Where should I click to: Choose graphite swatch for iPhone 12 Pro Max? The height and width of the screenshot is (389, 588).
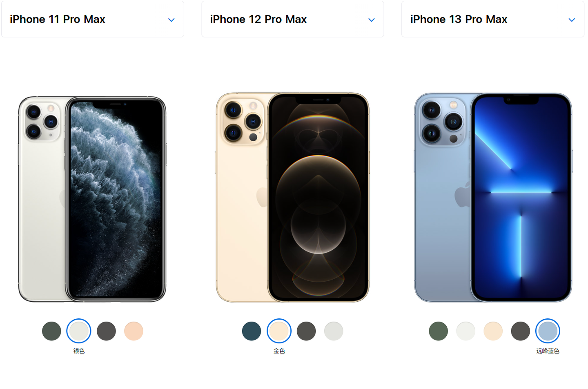click(x=306, y=331)
